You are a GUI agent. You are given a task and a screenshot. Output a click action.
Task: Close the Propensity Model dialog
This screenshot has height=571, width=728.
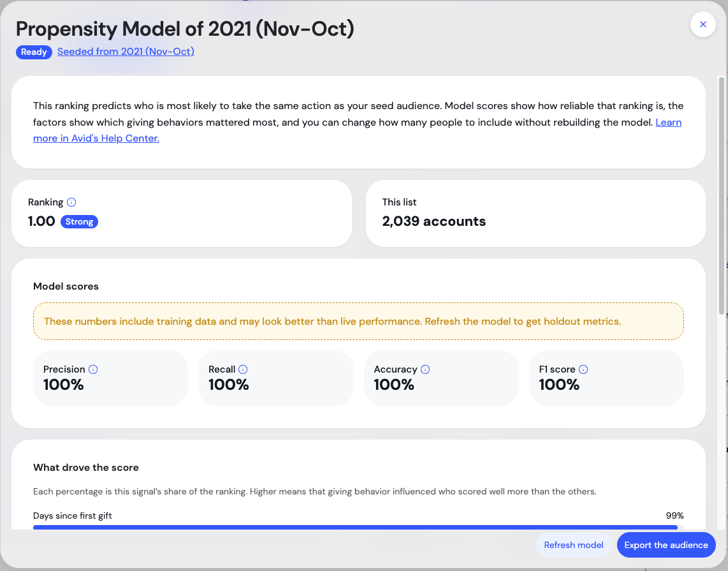(703, 24)
